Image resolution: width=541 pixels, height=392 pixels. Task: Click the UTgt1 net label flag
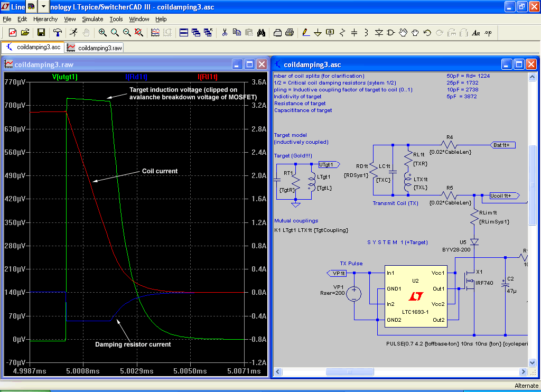pos(329,165)
